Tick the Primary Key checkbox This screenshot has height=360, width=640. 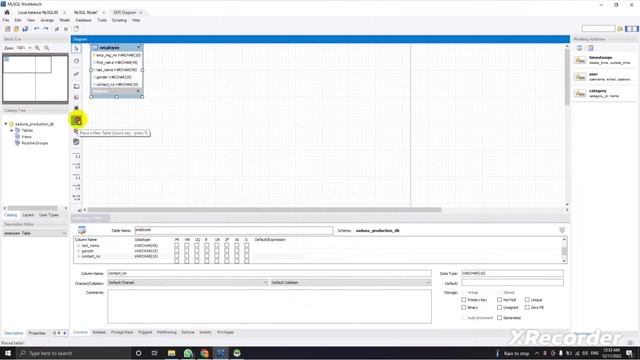(464, 300)
